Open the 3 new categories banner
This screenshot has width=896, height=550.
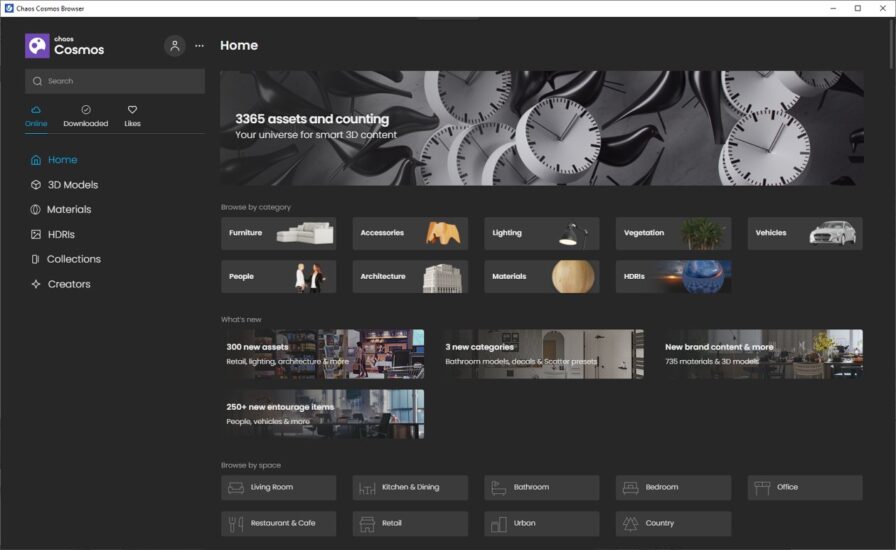point(542,354)
